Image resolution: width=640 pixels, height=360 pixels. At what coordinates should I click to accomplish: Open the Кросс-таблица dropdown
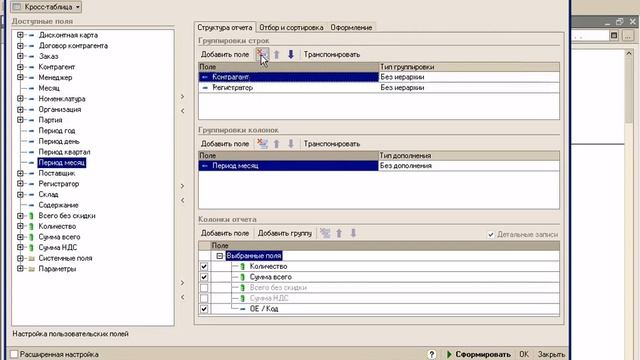pos(46,7)
